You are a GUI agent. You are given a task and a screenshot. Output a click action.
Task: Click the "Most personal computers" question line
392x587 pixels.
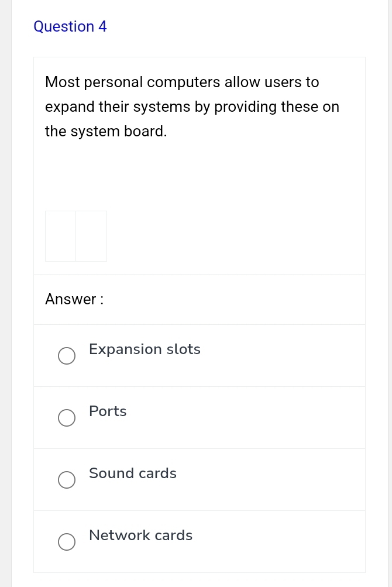pyautogui.click(x=182, y=83)
